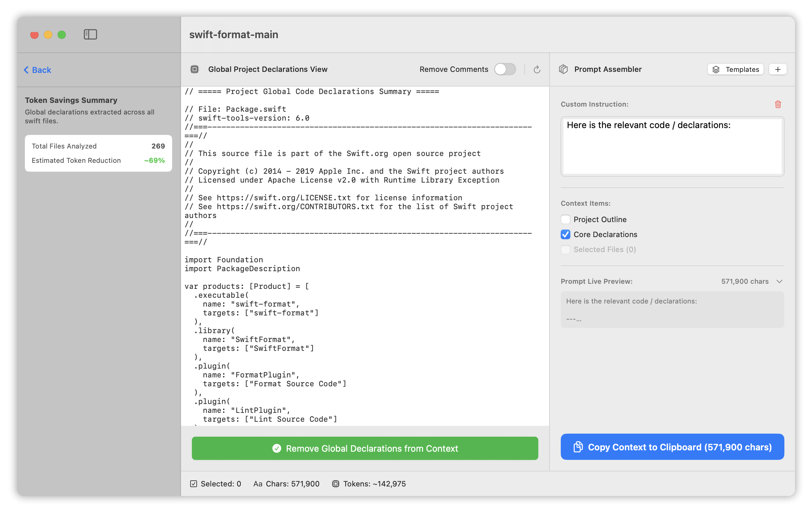Image resolution: width=812 pixels, height=513 pixels.
Task: Click into the Custom Instruction text field
Action: click(x=672, y=146)
